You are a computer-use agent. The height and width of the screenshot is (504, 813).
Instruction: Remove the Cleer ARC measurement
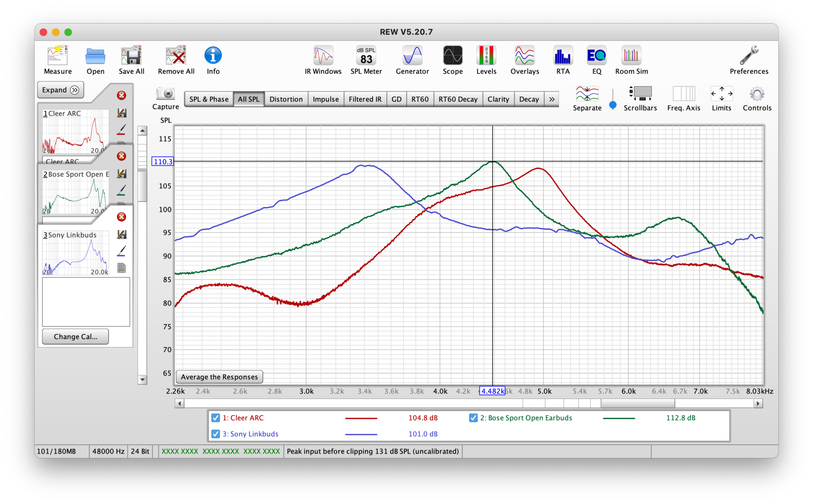point(122,95)
